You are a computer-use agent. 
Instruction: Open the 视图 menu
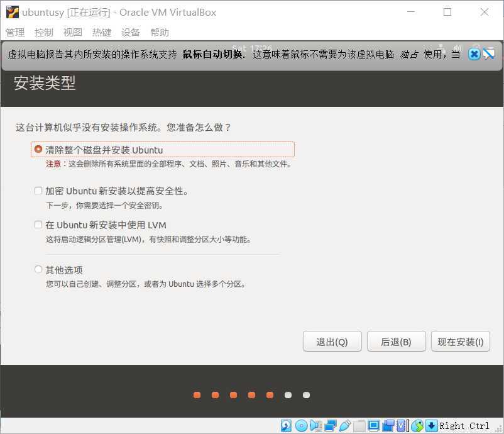(x=73, y=32)
